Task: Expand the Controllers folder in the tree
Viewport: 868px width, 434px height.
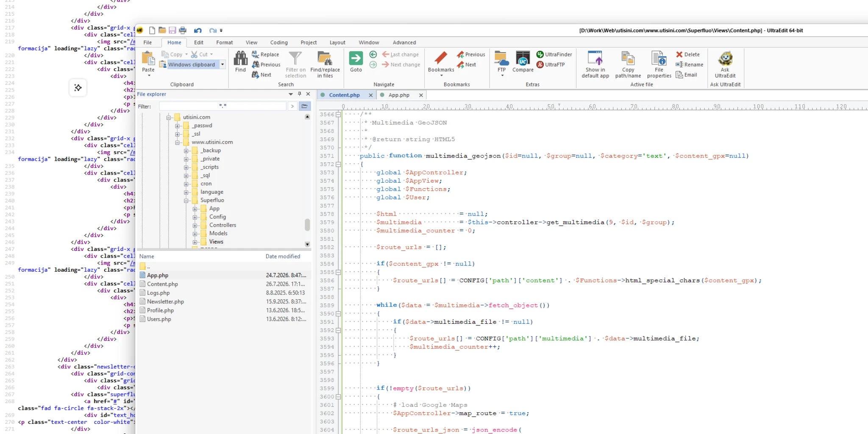Action: click(195, 225)
